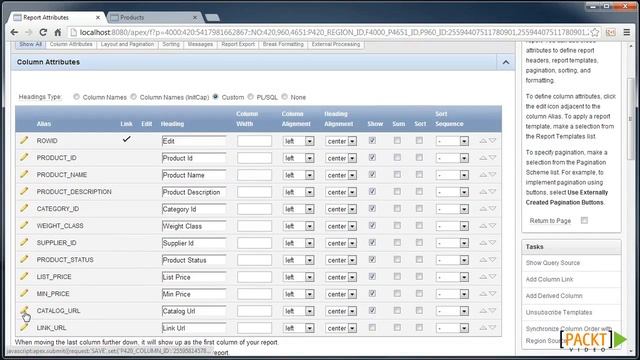Select Column Names headings type radio
The width and height of the screenshot is (640, 360).
76,97
